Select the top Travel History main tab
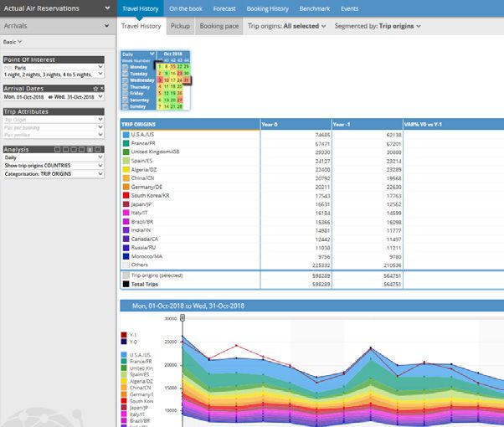This screenshot has height=427, width=504. tap(141, 8)
